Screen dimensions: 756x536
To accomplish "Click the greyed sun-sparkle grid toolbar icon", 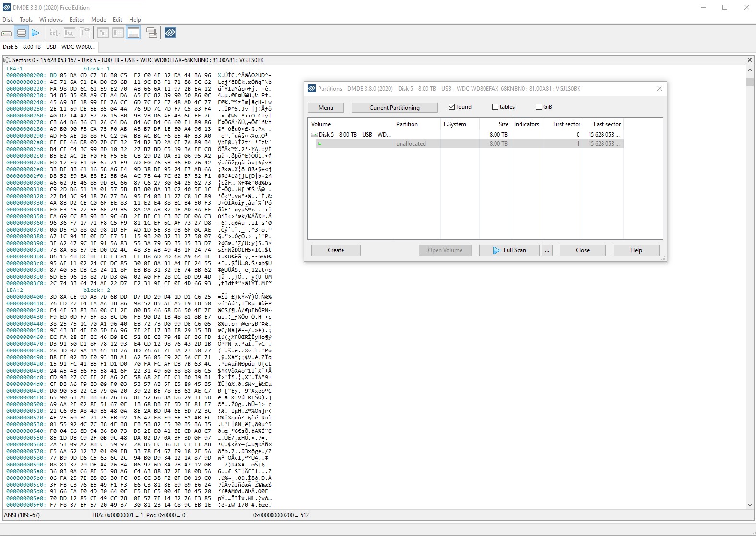I will pos(84,33).
